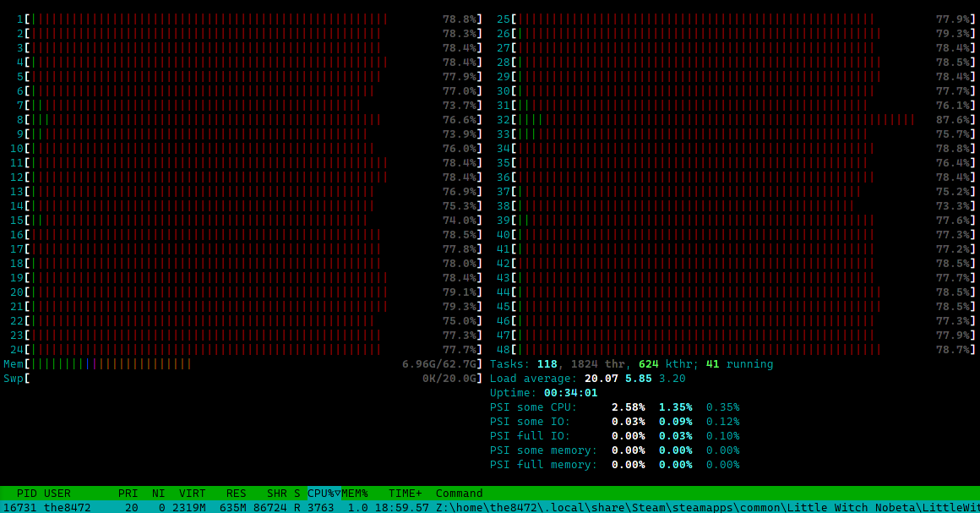This screenshot has width=980, height=513.
Task: Click the Mem usage bar meter
Action: point(243,364)
